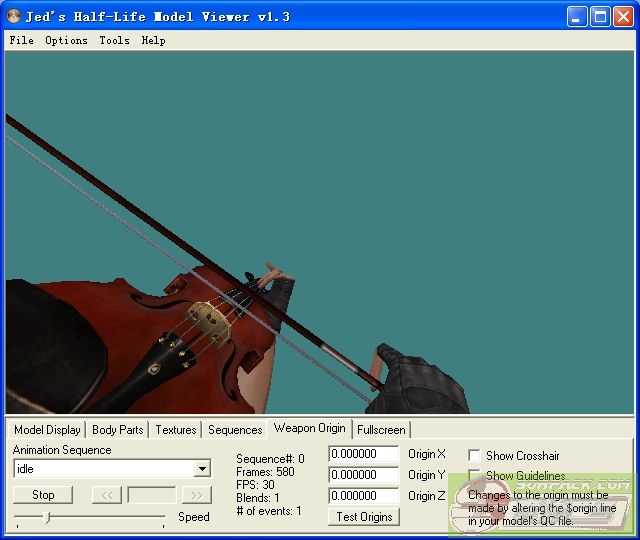The image size is (640, 540).
Task: Toggle the Show Guidelines checkbox
Action: coord(474,476)
